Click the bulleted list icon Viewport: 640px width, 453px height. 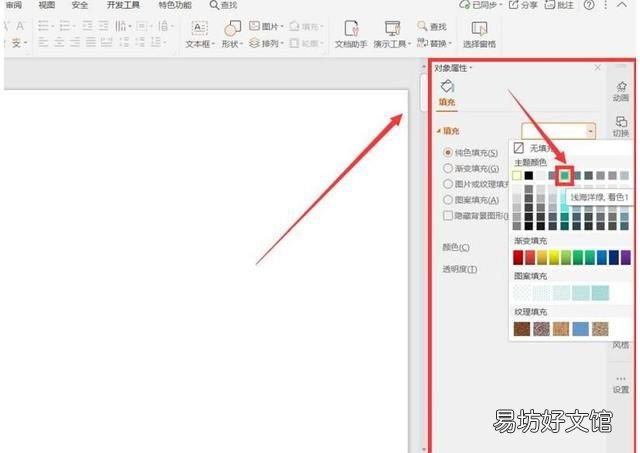click(43, 27)
